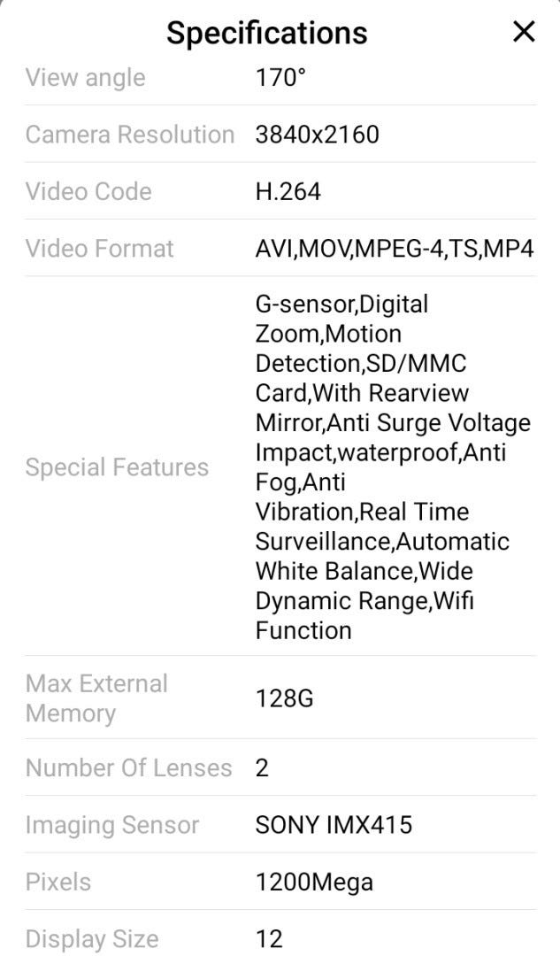560x956 pixels.
Task: Click the 3840x2160 resolution value
Action: (317, 135)
